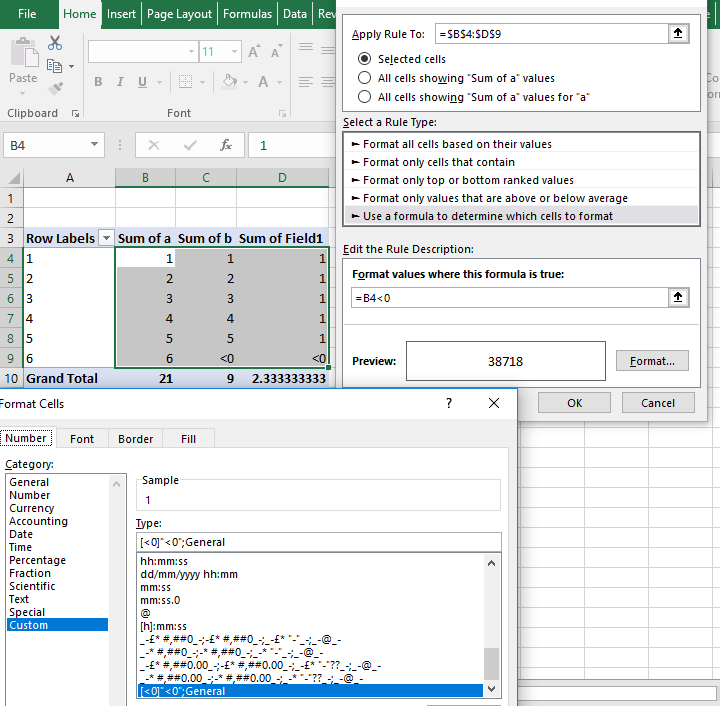The width and height of the screenshot is (720, 706).
Task: Click Cancel in the rule dialog
Action: click(x=658, y=403)
